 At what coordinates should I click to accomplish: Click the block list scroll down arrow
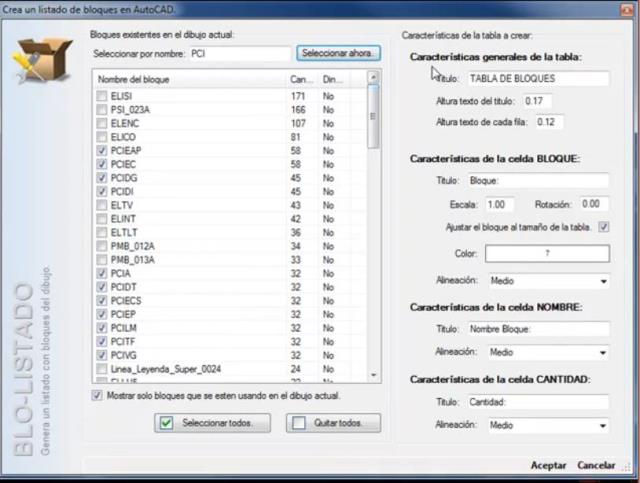(x=373, y=375)
